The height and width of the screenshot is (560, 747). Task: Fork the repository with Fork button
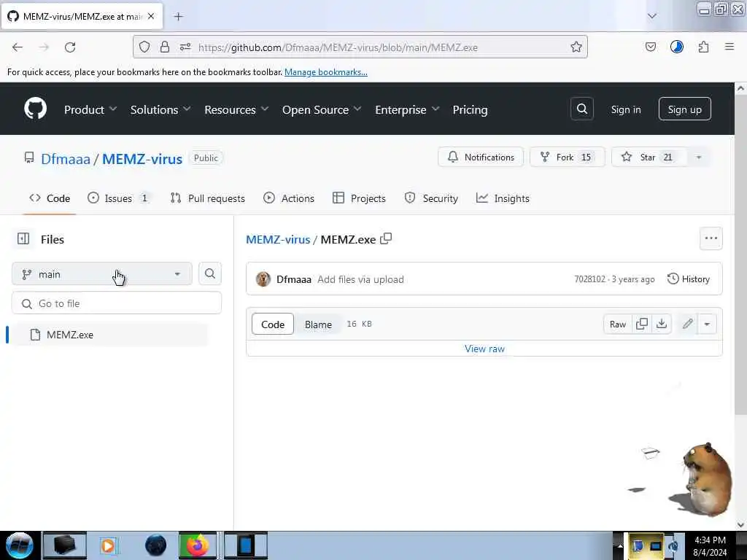[567, 157]
